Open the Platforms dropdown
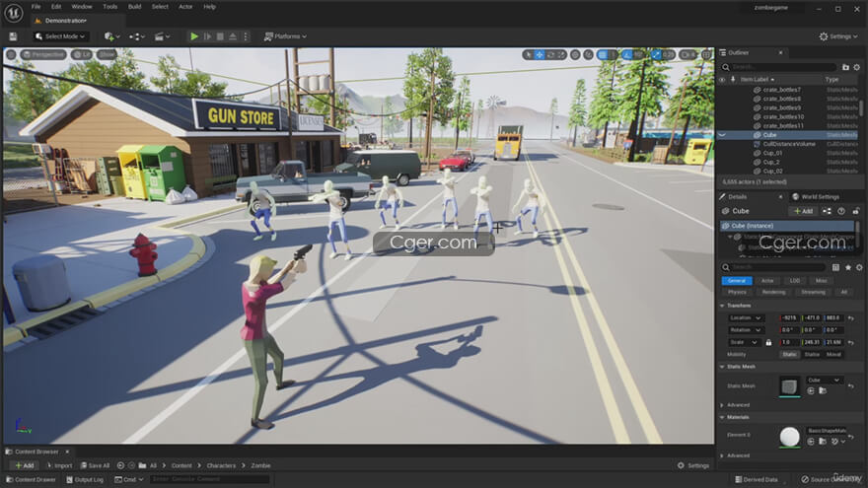Image resolution: width=868 pixels, height=488 pixels. (x=285, y=36)
